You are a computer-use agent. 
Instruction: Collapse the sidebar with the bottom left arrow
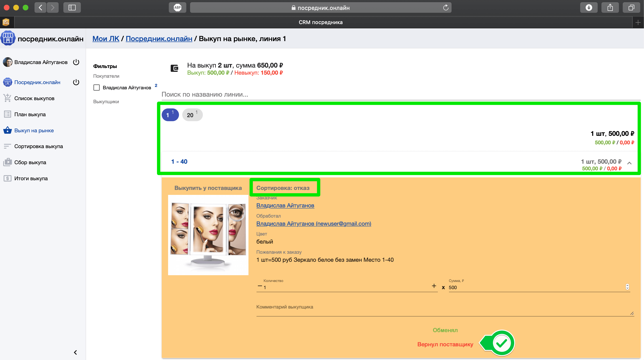point(75,352)
